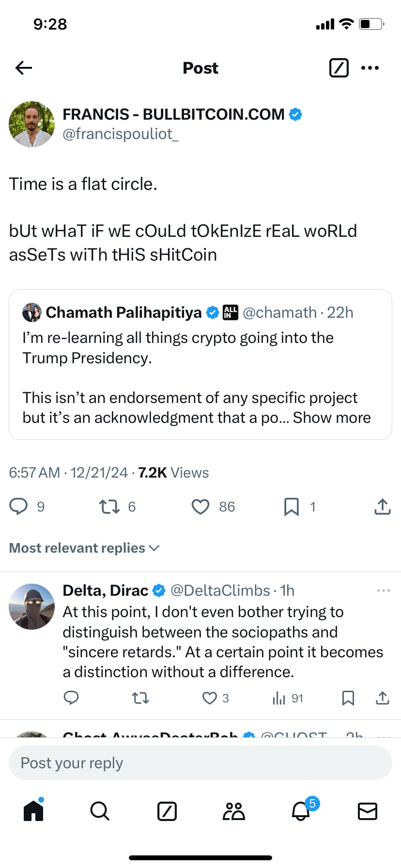Open the Communities tab icon
The width and height of the screenshot is (401, 868).
pos(234,811)
